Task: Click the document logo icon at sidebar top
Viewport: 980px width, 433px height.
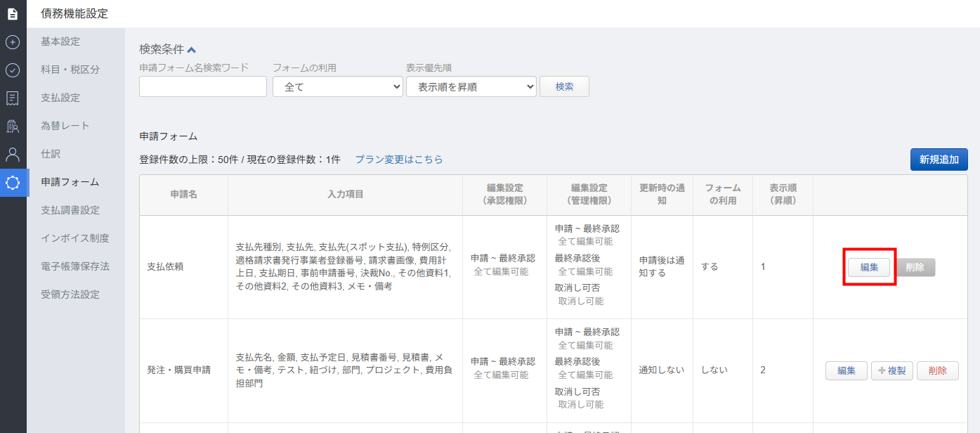Action: (x=13, y=13)
